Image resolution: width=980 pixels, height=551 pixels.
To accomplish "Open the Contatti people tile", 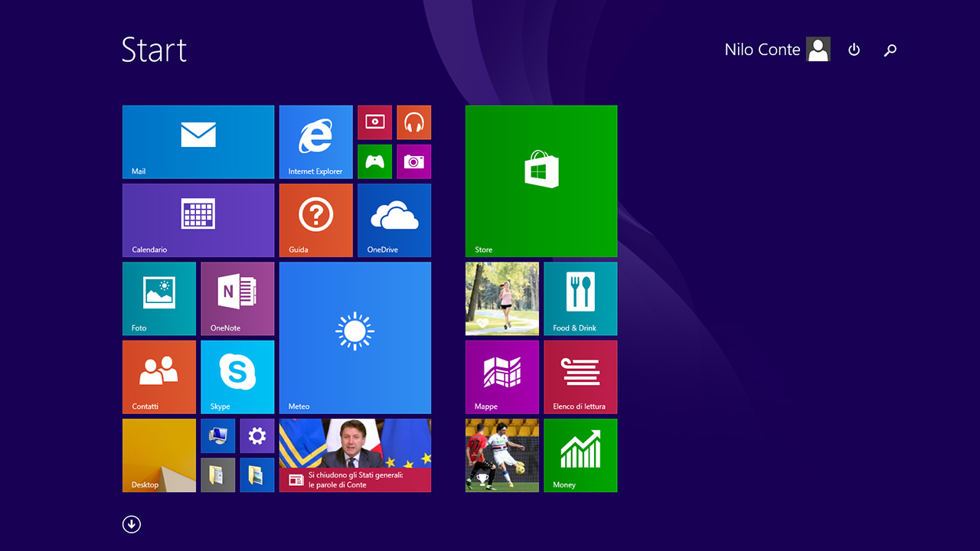I will coord(159,377).
